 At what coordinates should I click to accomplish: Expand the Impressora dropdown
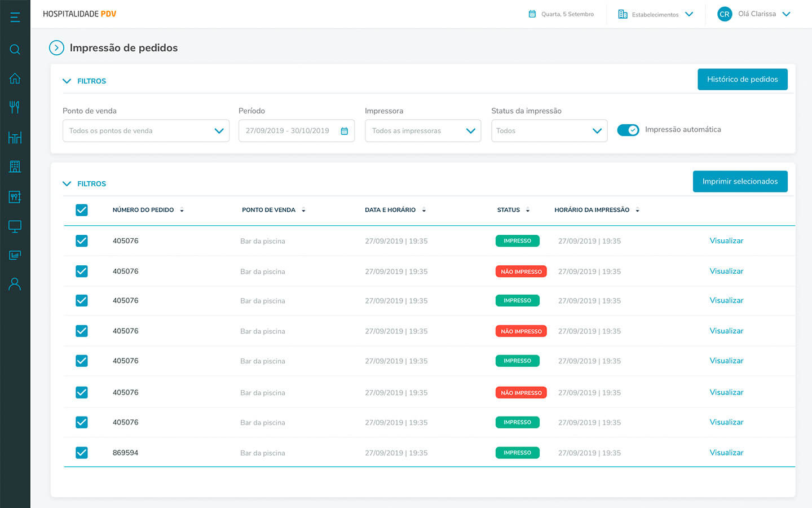click(423, 131)
